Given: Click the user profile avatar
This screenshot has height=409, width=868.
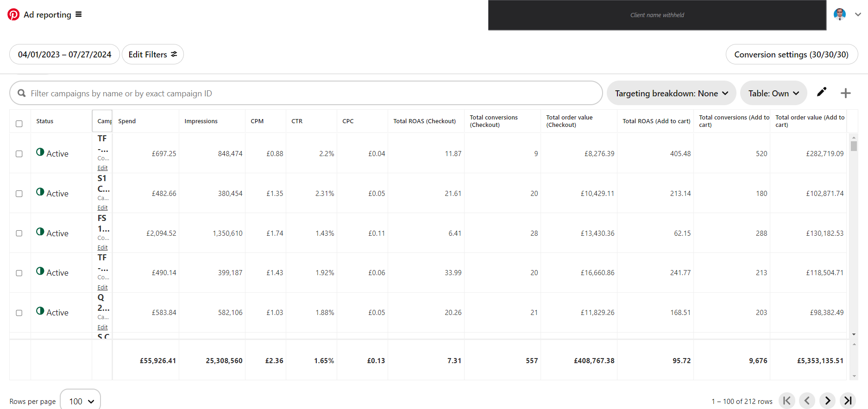Looking at the screenshot, I should pyautogui.click(x=840, y=14).
